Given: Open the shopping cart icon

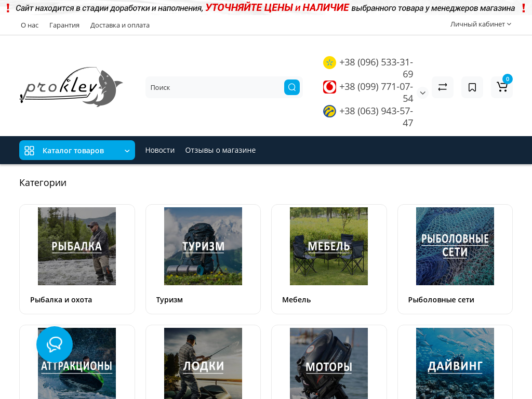Looking at the screenshot, I should pyautogui.click(x=502, y=87).
